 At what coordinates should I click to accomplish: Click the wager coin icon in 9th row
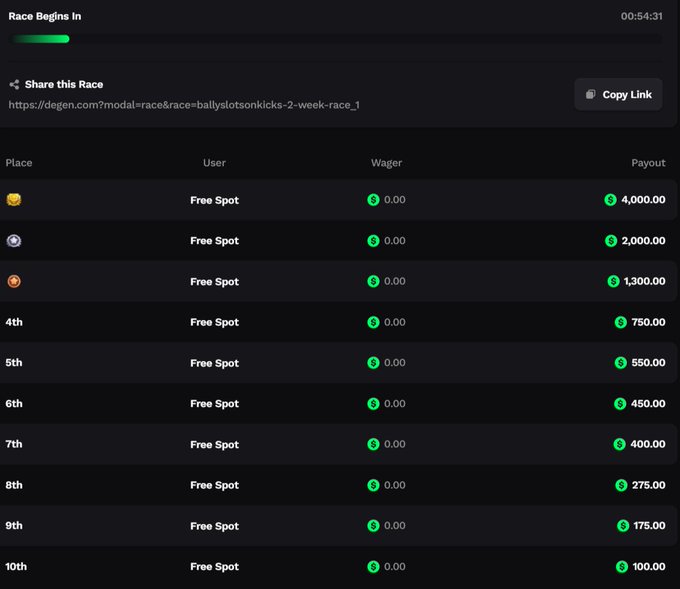[x=373, y=526]
